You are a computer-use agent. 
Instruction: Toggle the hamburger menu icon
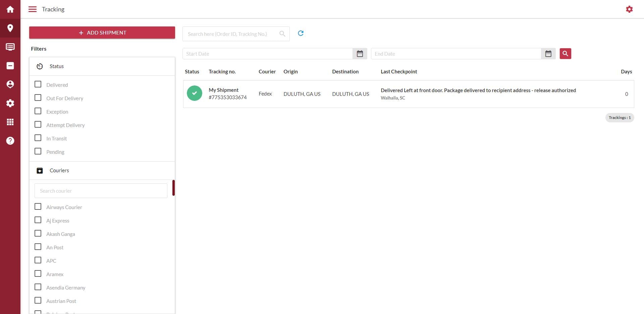[x=33, y=9]
